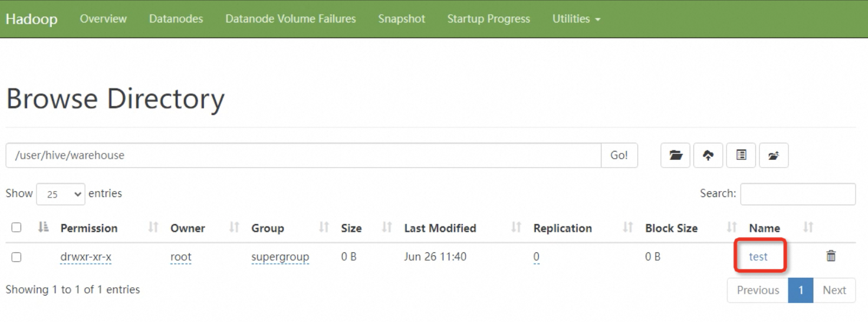Click sort arrows beside Permission header
Image resolution: width=868 pixels, height=322 pixels.
tap(153, 228)
